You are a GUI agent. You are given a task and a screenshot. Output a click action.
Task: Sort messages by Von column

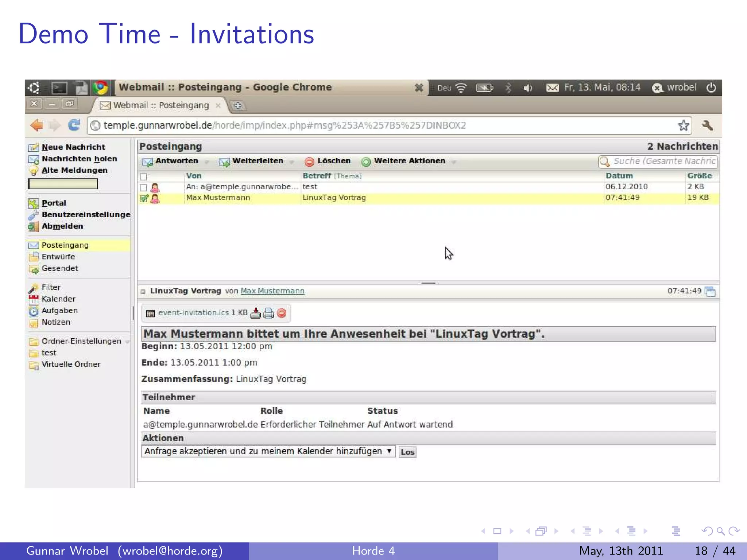coord(194,176)
